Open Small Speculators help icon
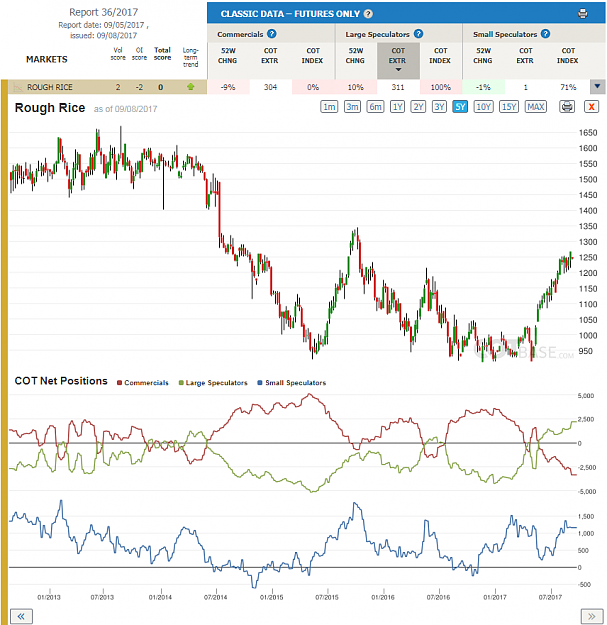Screen dimensions: 607x625 [546, 34]
